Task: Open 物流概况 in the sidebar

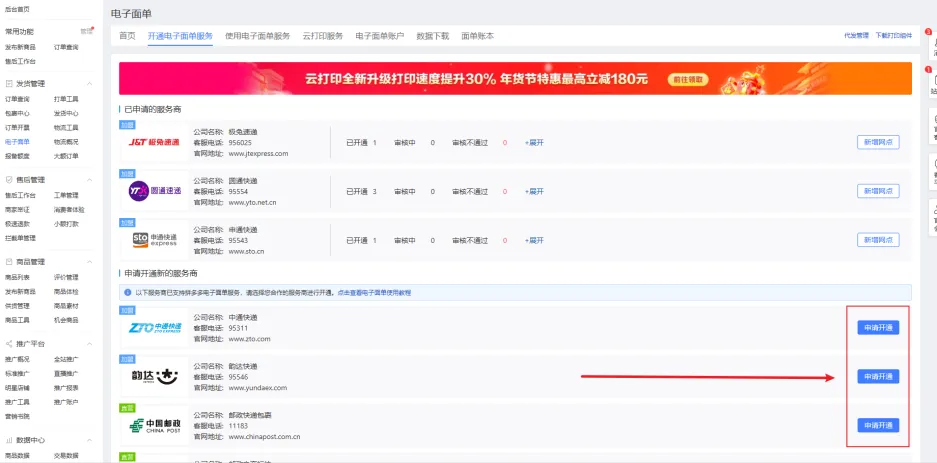Action: (x=66, y=142)
